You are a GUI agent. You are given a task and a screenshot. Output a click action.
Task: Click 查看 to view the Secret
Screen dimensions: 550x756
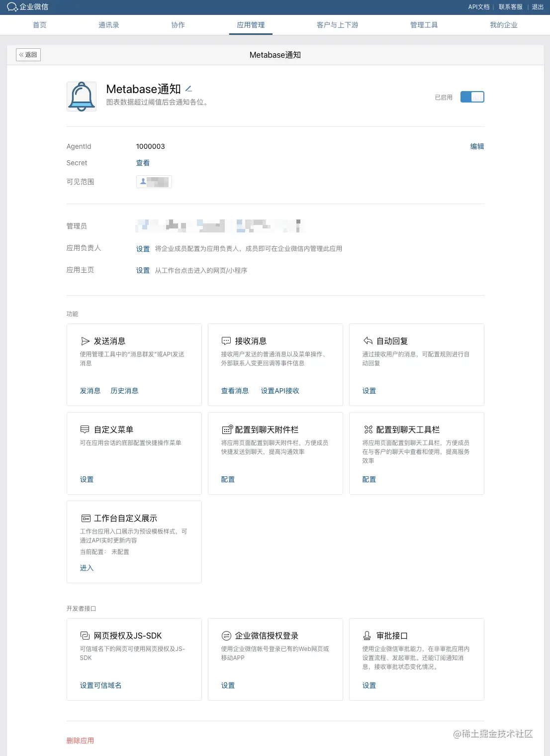[x=143, y=163]
